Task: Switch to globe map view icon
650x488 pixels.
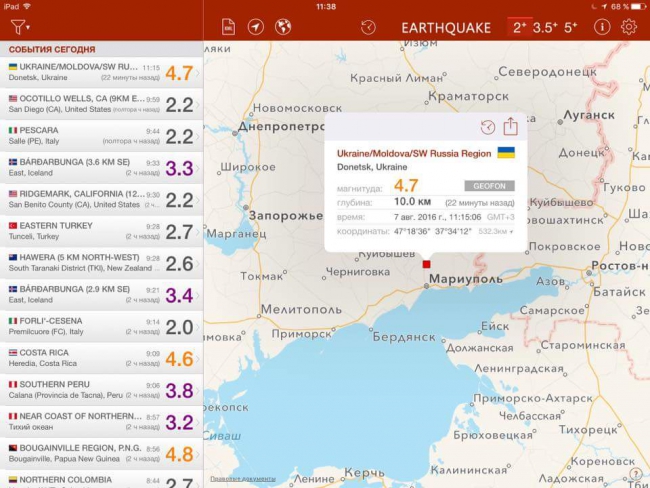Action: pos(283,27)
